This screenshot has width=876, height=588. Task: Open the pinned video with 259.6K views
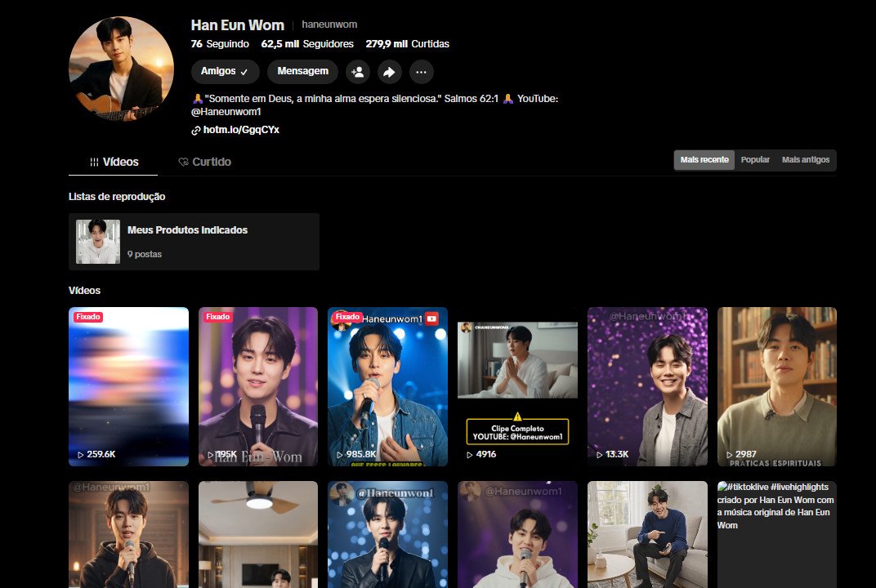[128, 386]
